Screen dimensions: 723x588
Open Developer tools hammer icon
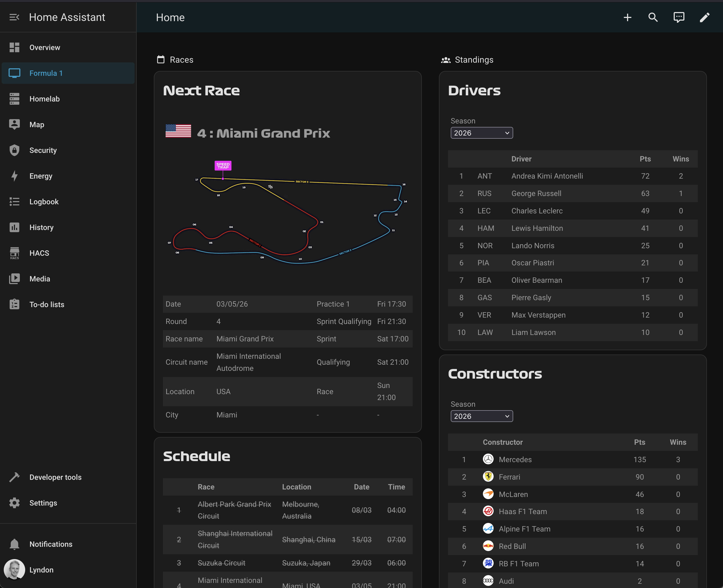(14, 477)
